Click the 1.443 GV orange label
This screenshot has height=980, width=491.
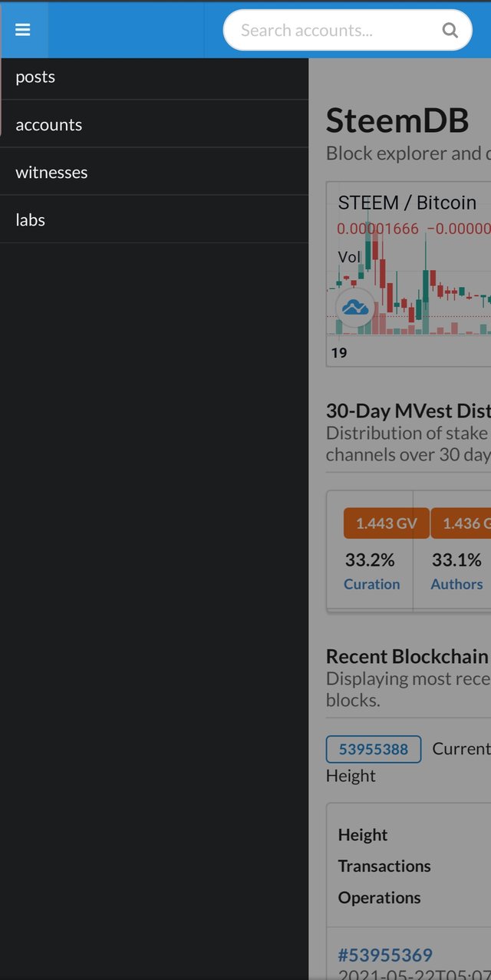pyautogui.click(x=386, y=524)
